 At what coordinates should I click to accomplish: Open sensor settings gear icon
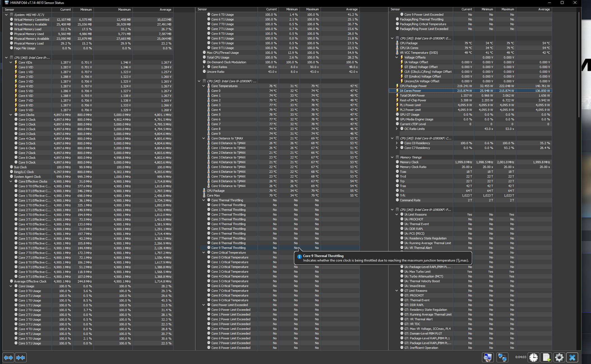(559, 358)
